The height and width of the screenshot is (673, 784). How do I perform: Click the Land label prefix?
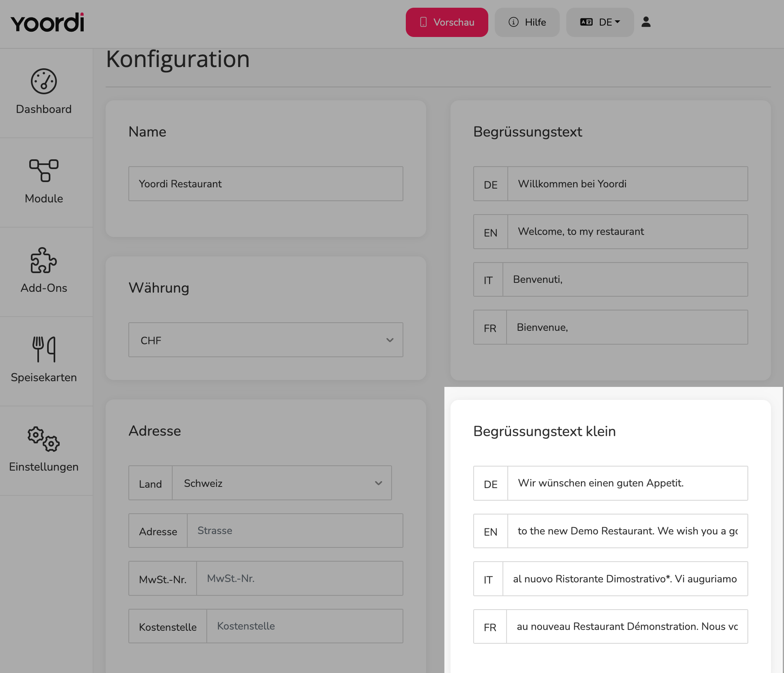pos(150,483)
